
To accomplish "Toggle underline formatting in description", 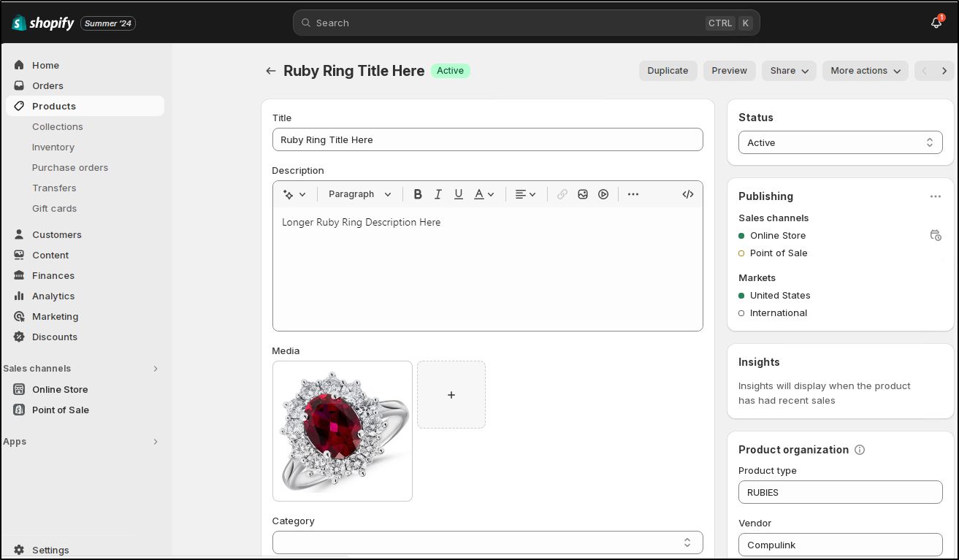I will coord(459,194).
